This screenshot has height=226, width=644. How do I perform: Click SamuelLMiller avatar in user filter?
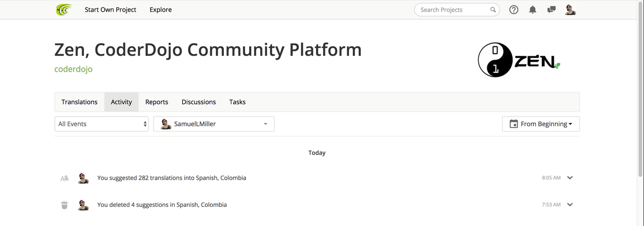click(166, 124)
